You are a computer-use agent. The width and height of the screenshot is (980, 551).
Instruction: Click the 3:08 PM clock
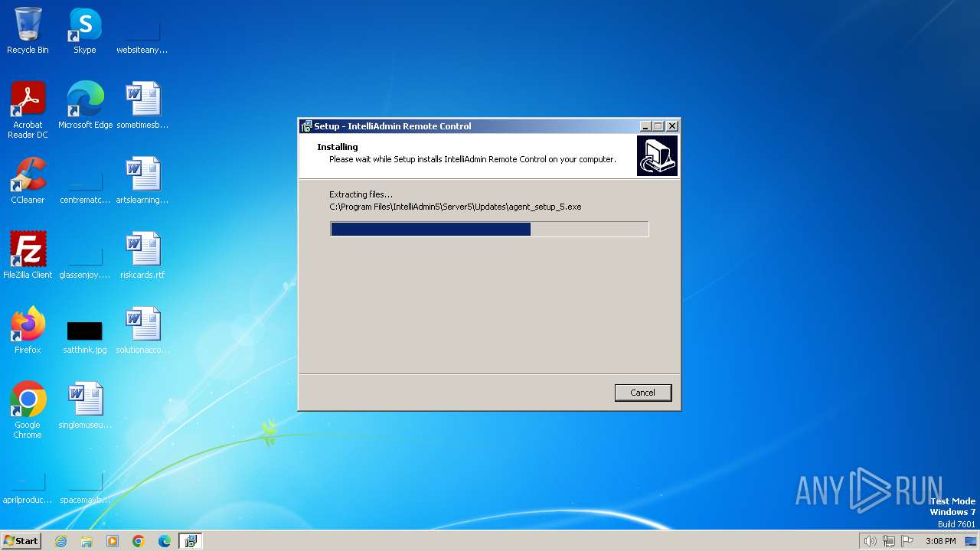click(940, 541)
